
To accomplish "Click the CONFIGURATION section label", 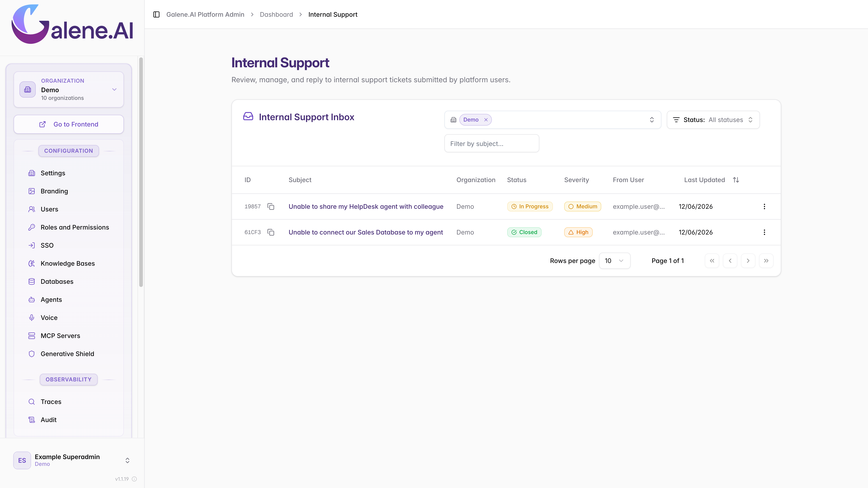I will [x=69, y=151].
